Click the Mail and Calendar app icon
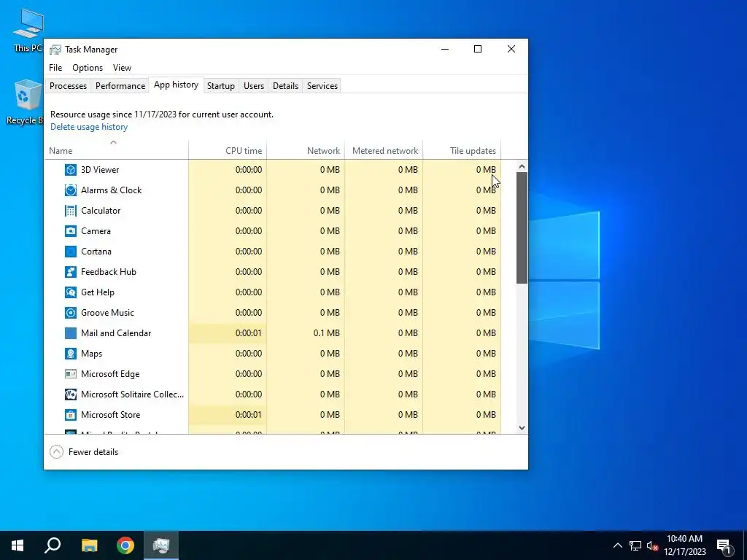The height and width of the screenshot is (560, 747). [71, 333]
